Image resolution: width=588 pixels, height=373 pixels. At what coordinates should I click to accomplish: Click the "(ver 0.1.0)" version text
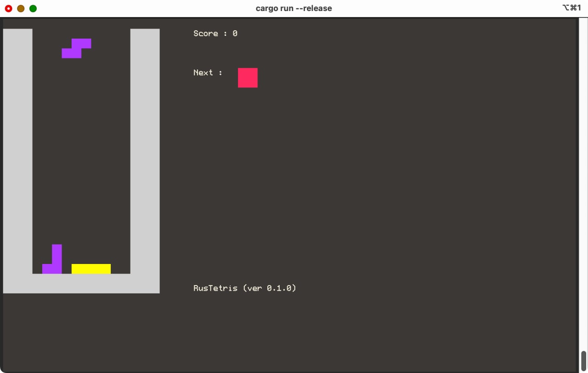coord(270,288)
